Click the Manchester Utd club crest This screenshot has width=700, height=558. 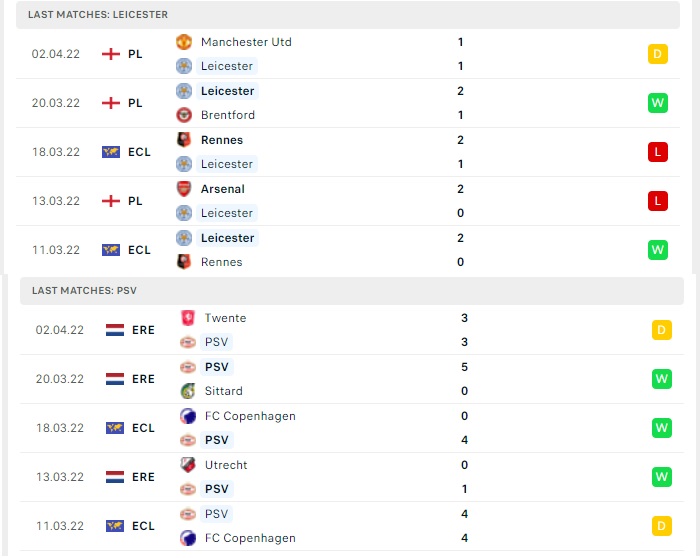click(x=183, y=42)
